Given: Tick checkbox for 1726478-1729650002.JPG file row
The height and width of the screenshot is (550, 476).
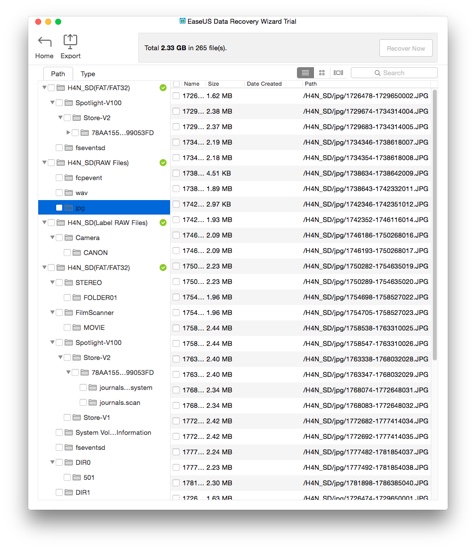Looking at the screenshot, I should pyautogui.click(x=176, y=96).
